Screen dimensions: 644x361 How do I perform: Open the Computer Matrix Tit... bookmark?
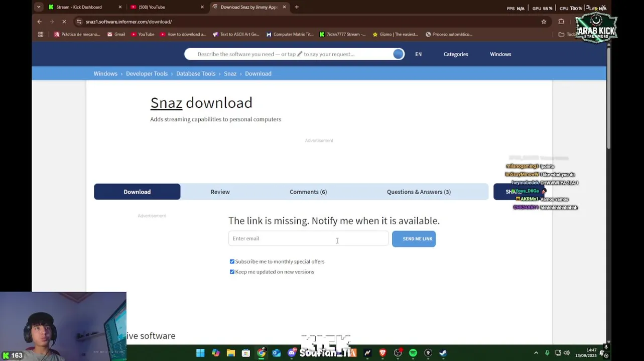(x=290, y=34)
